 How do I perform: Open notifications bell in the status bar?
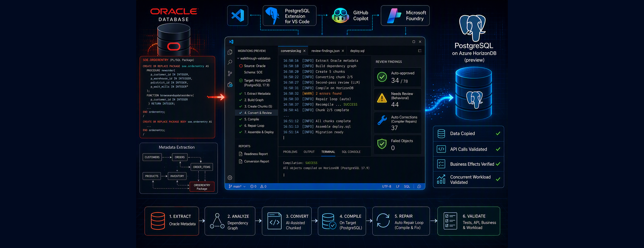coord(419,186)
